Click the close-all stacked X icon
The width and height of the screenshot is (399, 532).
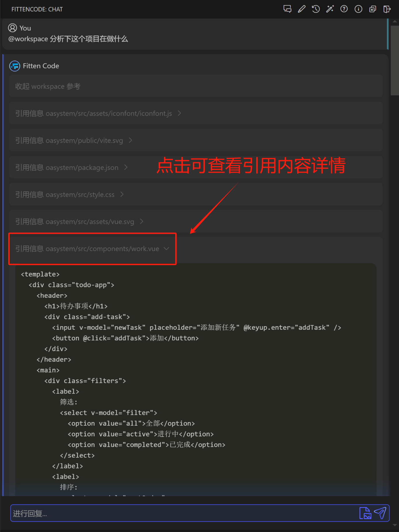click(373, 9)
